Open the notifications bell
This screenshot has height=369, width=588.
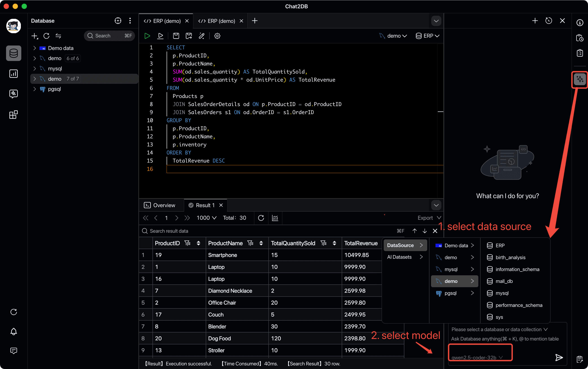click(14, 331)
